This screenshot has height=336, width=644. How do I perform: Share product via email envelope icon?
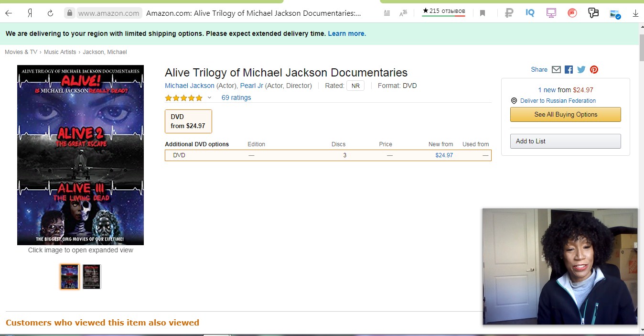pyautogui.click(x=556, y=70)
